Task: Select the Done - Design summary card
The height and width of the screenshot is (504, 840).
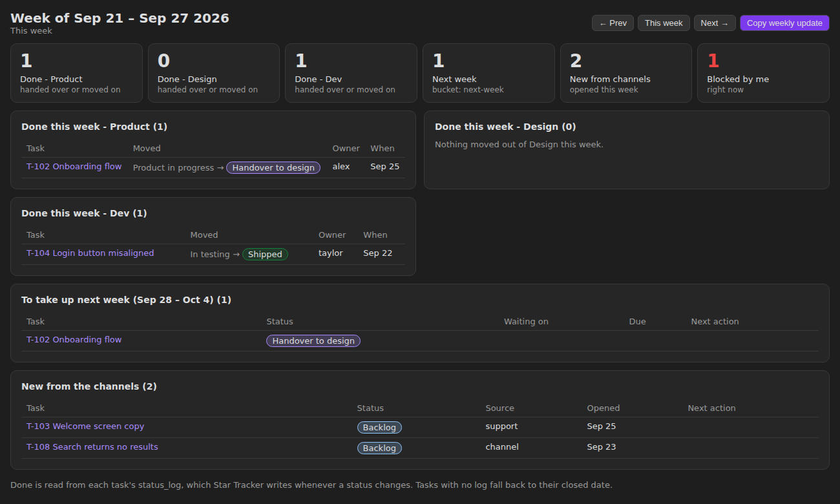Action: (x=214, y=73)
